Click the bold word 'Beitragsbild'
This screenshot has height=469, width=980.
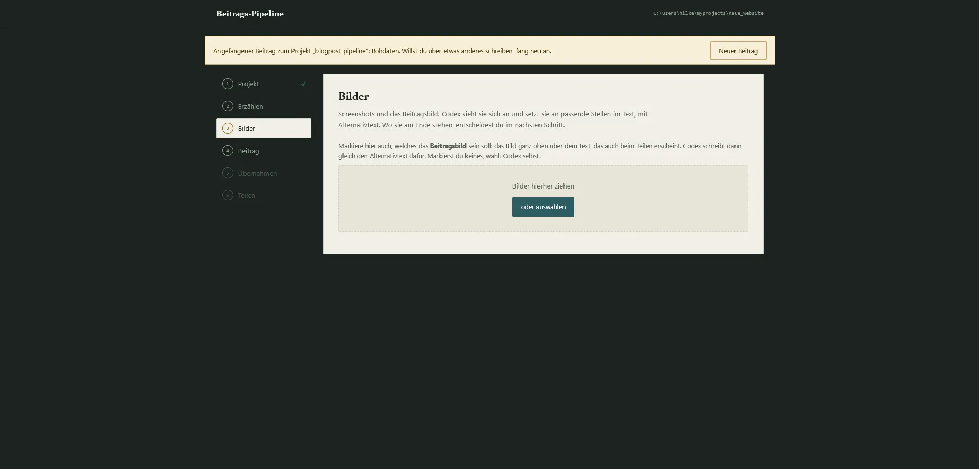coord(448,146)
